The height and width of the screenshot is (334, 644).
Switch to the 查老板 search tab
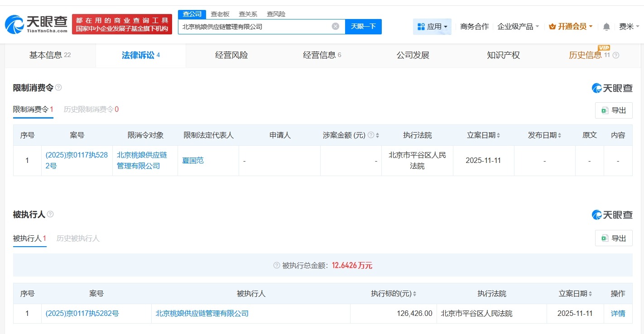[219, 14]
